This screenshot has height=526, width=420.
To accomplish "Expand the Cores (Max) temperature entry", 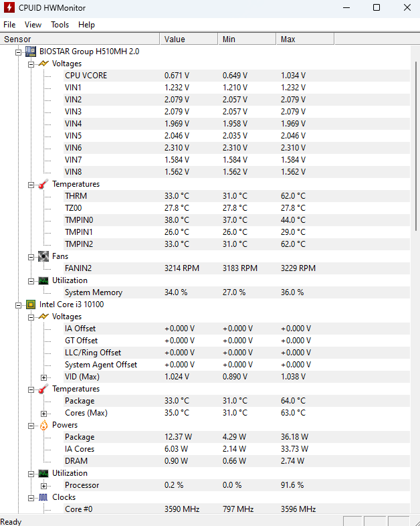I will [43, 414].
